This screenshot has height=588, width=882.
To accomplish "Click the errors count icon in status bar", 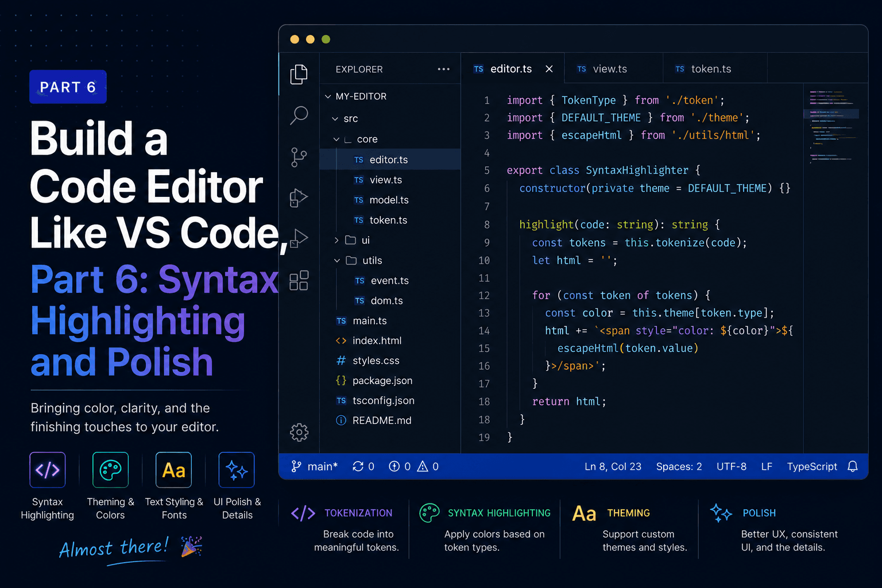I will pyautogui.click(x=394, y=466).
